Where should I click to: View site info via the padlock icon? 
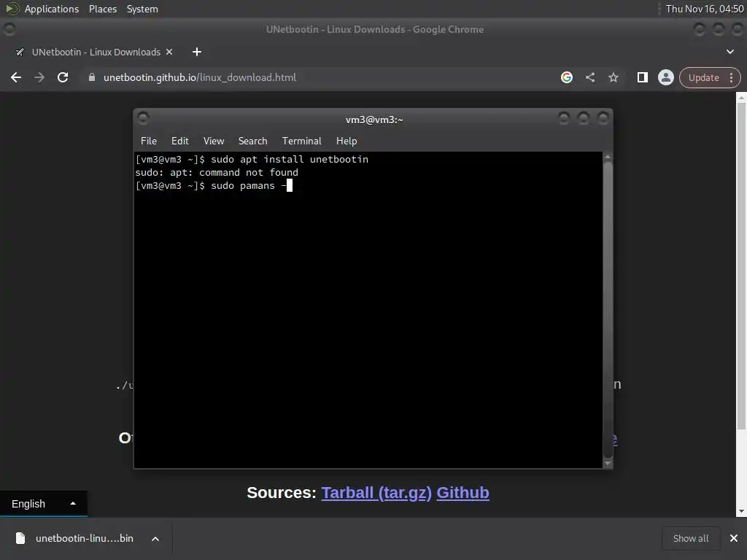point(92,77)
